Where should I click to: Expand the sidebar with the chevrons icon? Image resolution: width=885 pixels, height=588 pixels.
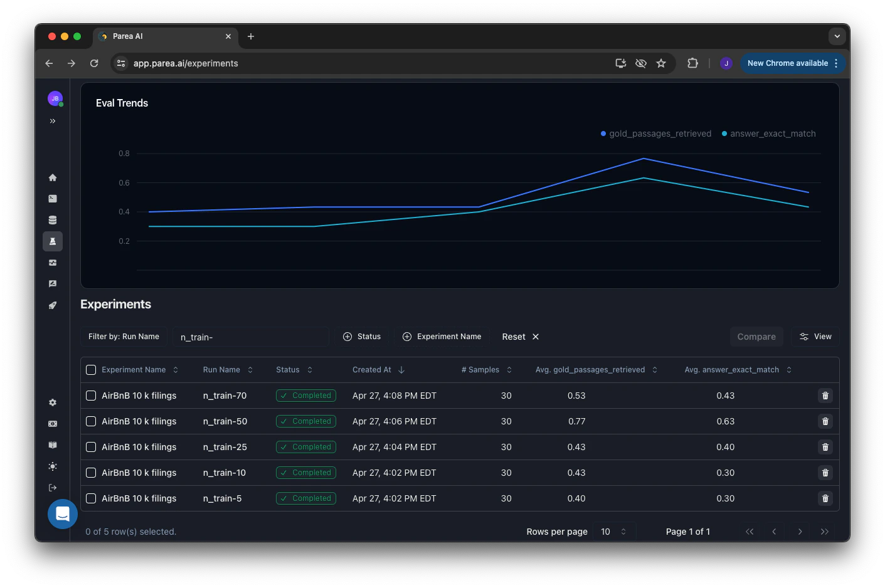pyautogui.click(x=53, y=121)
